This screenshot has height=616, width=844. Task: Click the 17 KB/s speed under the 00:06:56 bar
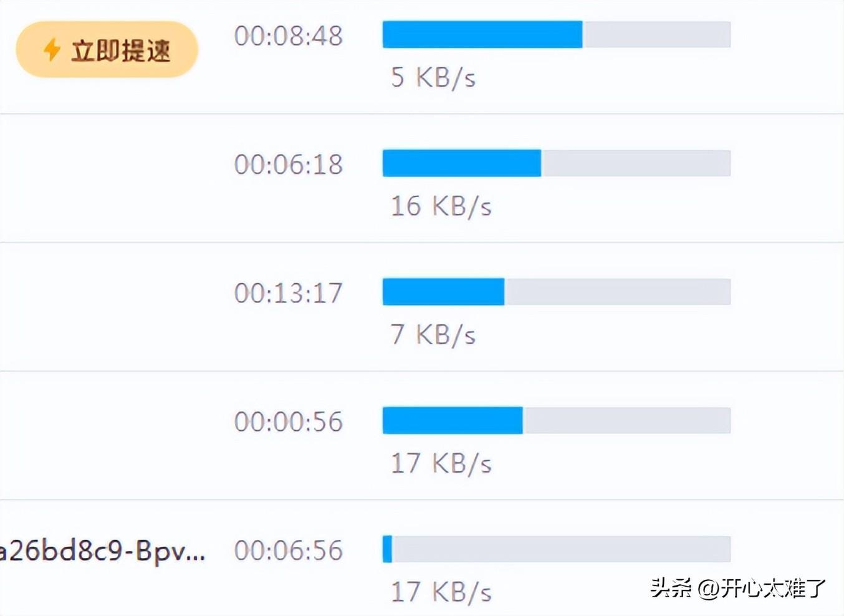pyautogui.click(x=441, y=592)
